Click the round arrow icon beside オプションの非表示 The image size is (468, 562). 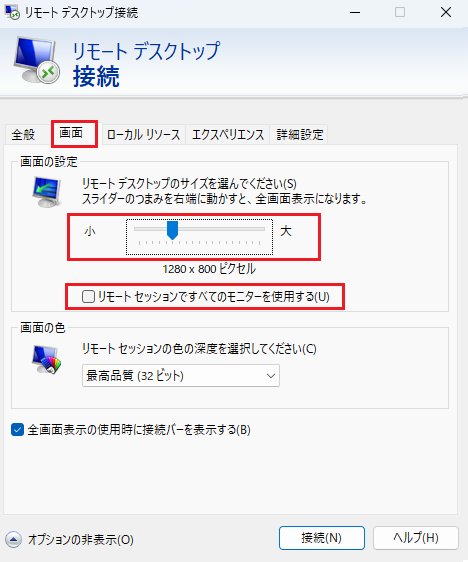point(14,539)
